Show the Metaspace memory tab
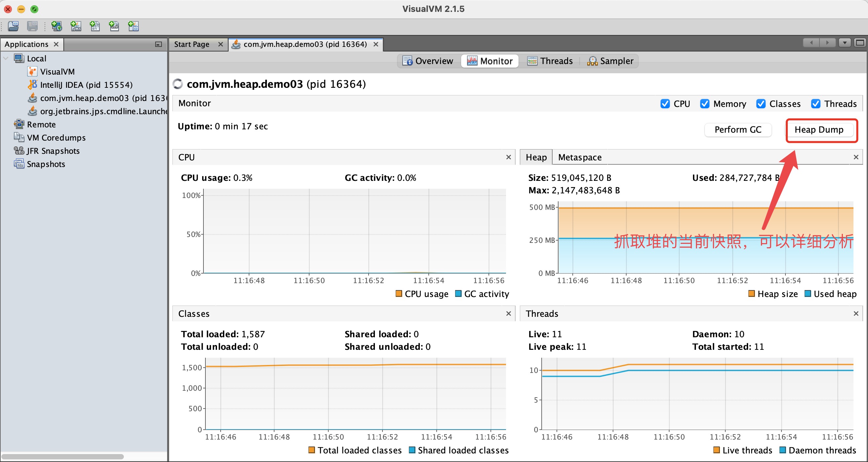Viewport: 868px width, 462px height. pos(580,157)
